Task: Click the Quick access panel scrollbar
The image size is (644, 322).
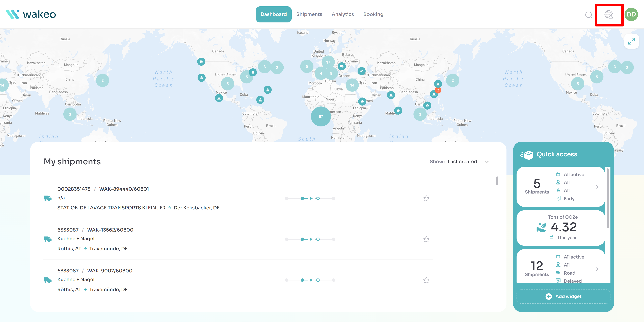Action: (x=607, y=199)
